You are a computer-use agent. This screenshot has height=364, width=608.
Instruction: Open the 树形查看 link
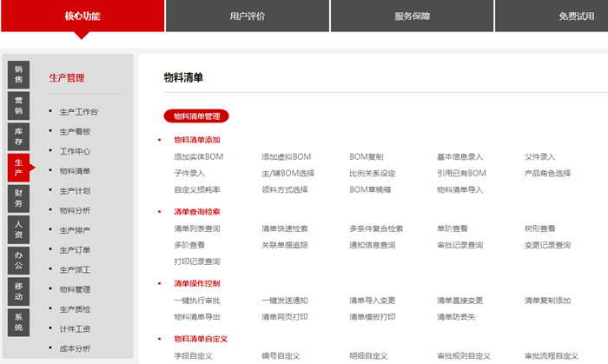[539, 229]
